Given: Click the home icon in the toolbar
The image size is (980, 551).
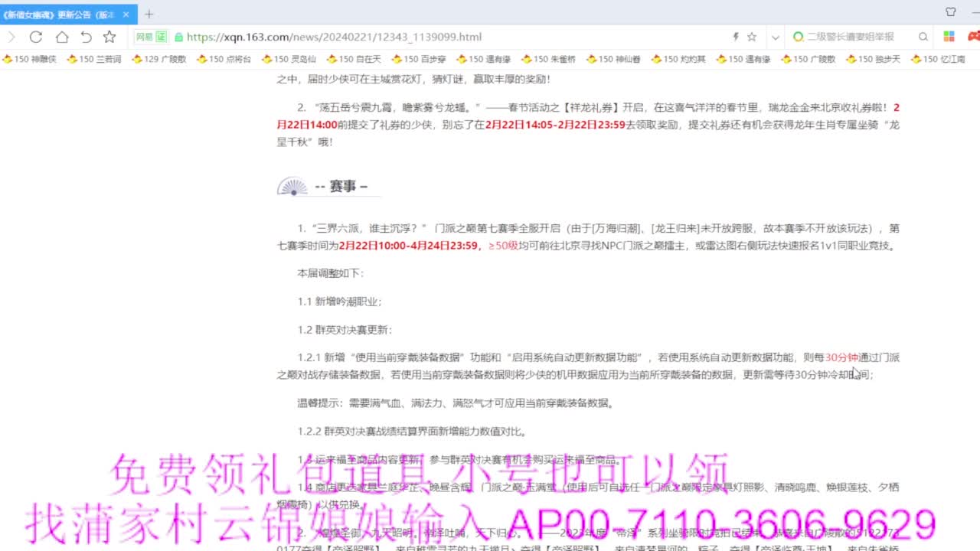Looking at the screenshot, I should pyautogui.click(x=61, y=36).
